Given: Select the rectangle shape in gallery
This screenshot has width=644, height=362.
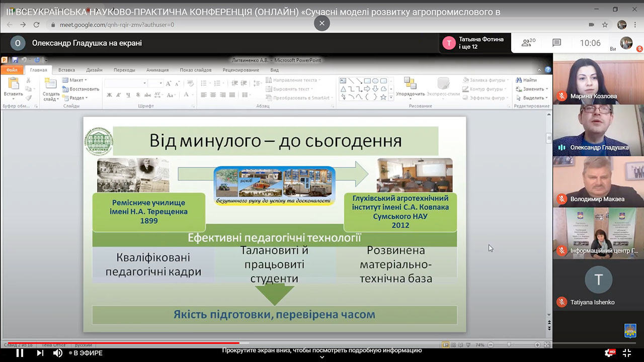Looking at the screenshot, I should point(367,80).
